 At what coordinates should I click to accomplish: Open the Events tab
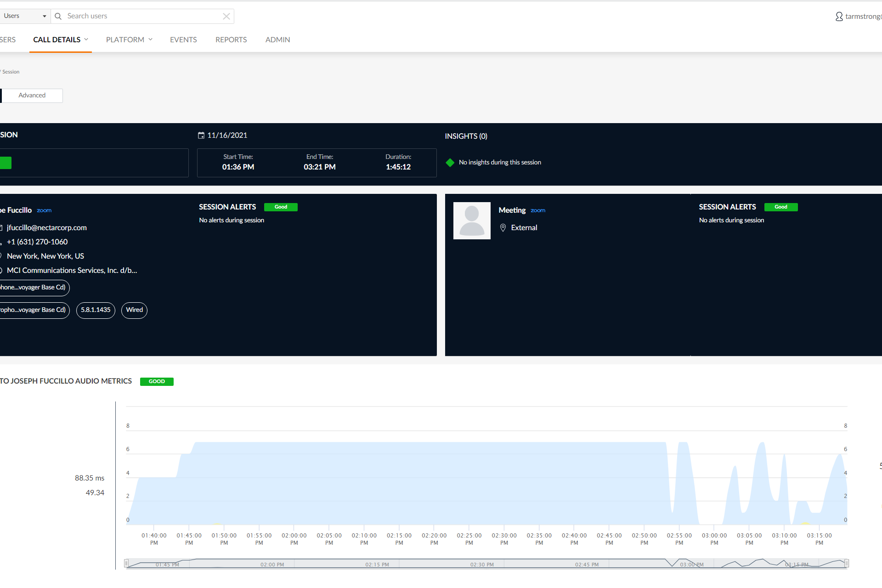click(183, 40)
